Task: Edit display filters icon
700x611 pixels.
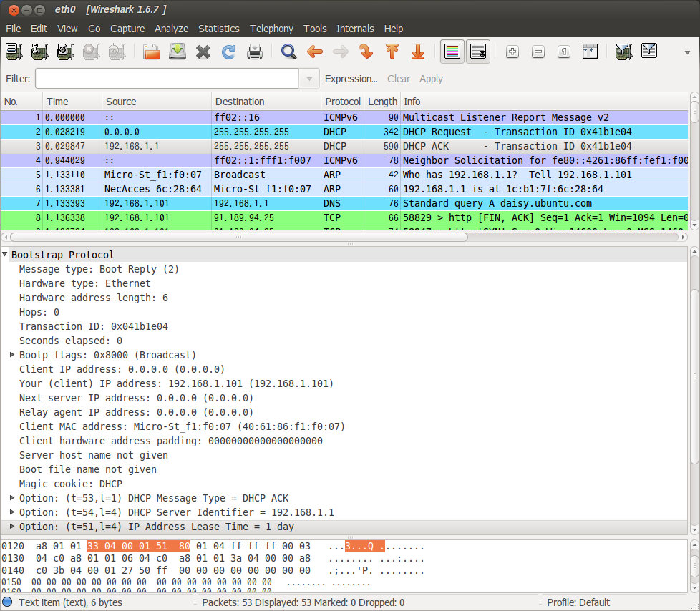Action: [x=649, y=51]
